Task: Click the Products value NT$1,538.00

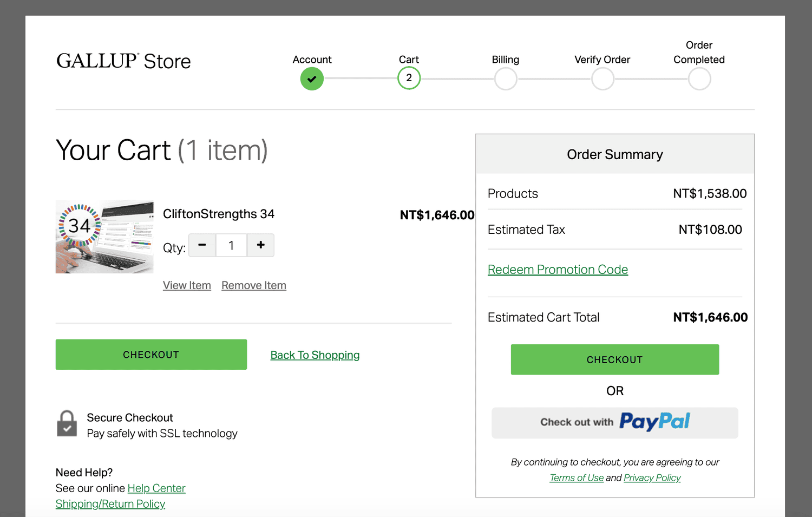Action: point(710,193)
